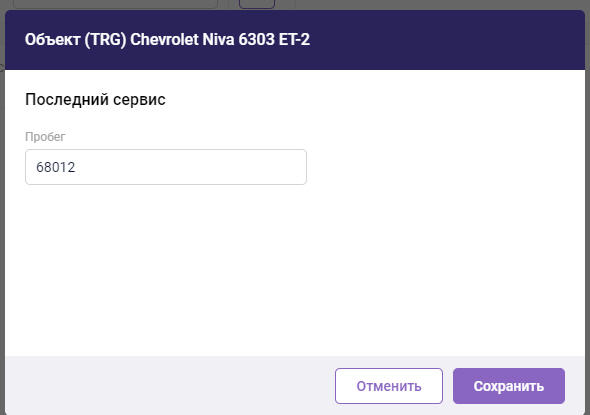Click the Пробег field label

(x=45, y=137)
